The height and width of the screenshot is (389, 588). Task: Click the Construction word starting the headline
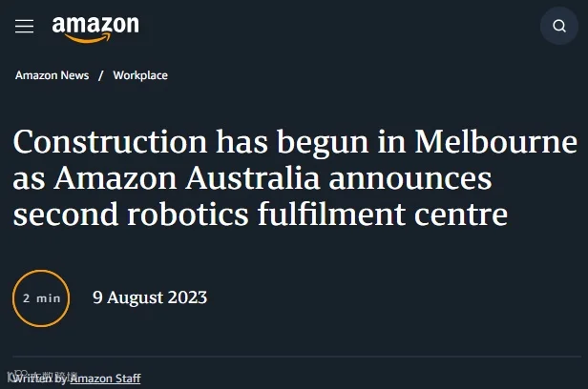pos(110,142)
